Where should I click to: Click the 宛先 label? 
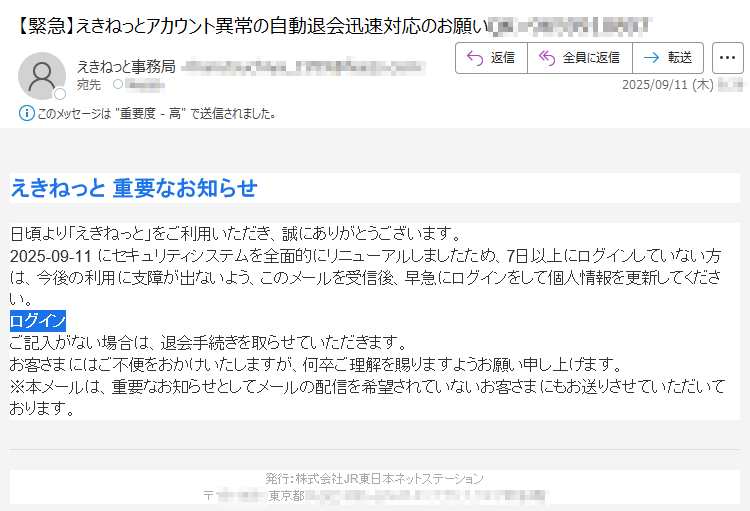pyautogui.click(x=88, y=85)
